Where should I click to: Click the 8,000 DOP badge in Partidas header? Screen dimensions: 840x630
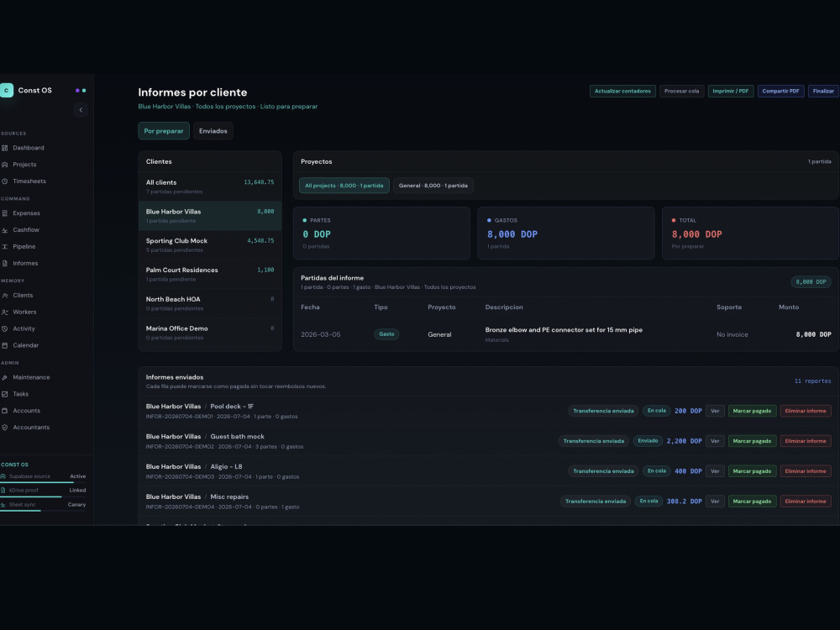tap(811, 281)
